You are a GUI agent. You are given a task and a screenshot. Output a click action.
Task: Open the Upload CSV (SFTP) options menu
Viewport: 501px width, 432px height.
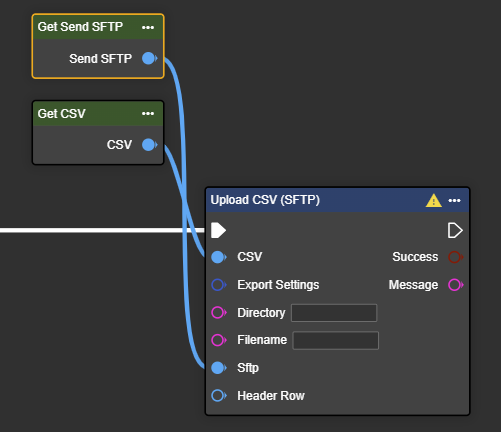(x=454, y=200)
